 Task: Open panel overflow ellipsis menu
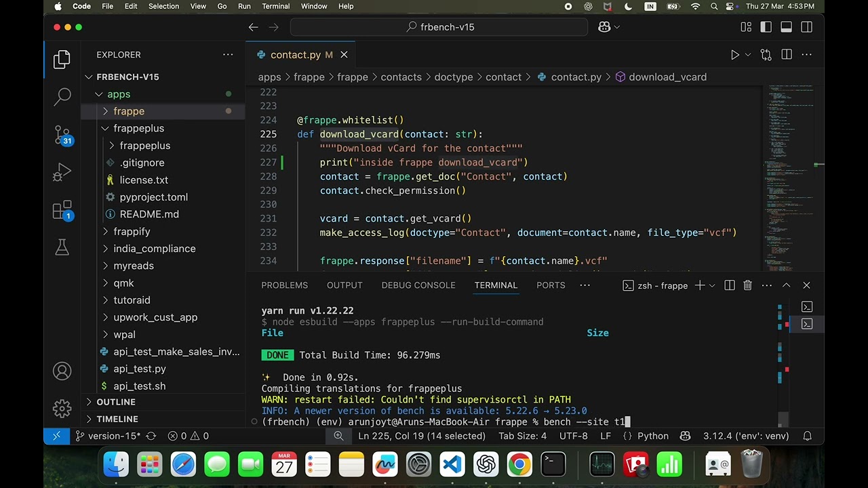coord(585,285)
